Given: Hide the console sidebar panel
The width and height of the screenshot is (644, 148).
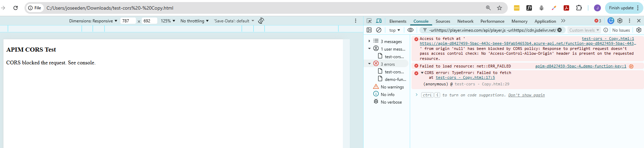Looking at the screenshot, I should [x=369, y=30].
